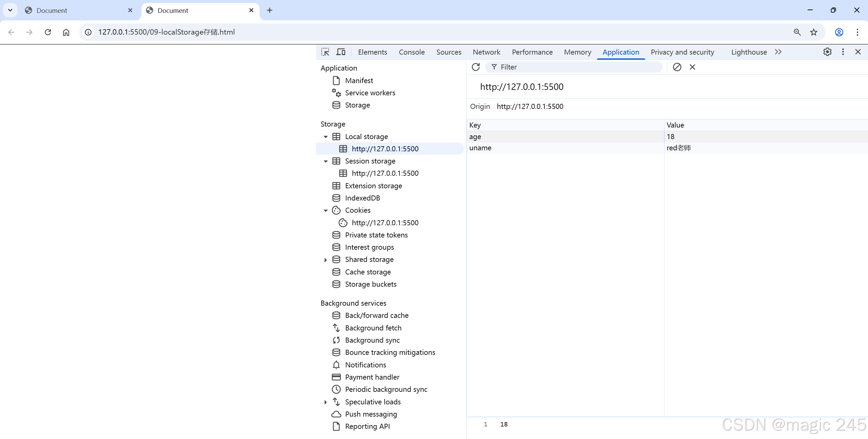
Task: Click the delete selected entry icon
Action: [692, 67]
